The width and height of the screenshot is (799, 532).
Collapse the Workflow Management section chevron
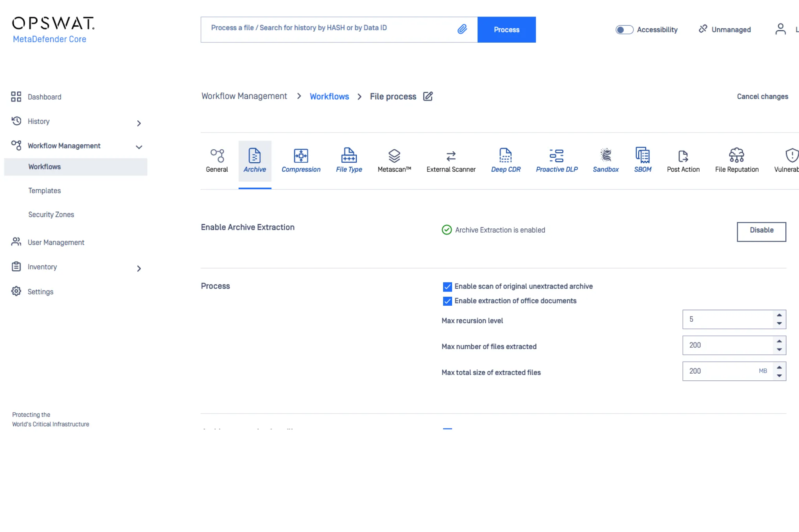[x=139, y=147]
